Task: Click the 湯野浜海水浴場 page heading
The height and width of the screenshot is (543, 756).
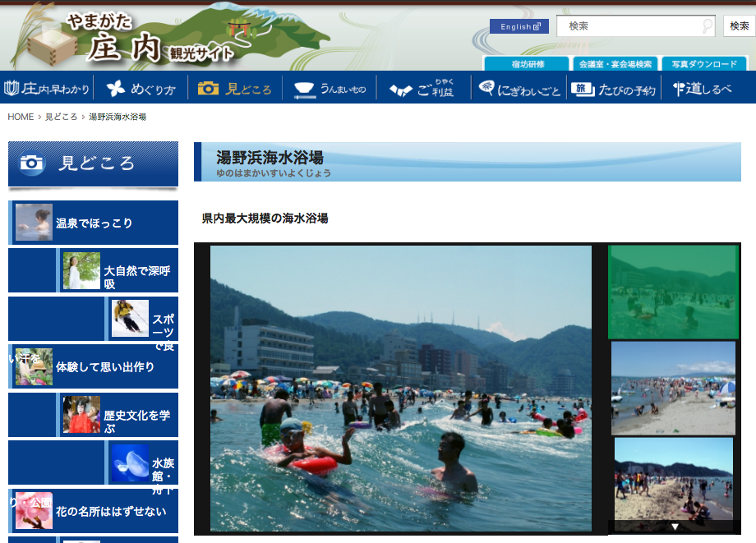Action: 270,158
